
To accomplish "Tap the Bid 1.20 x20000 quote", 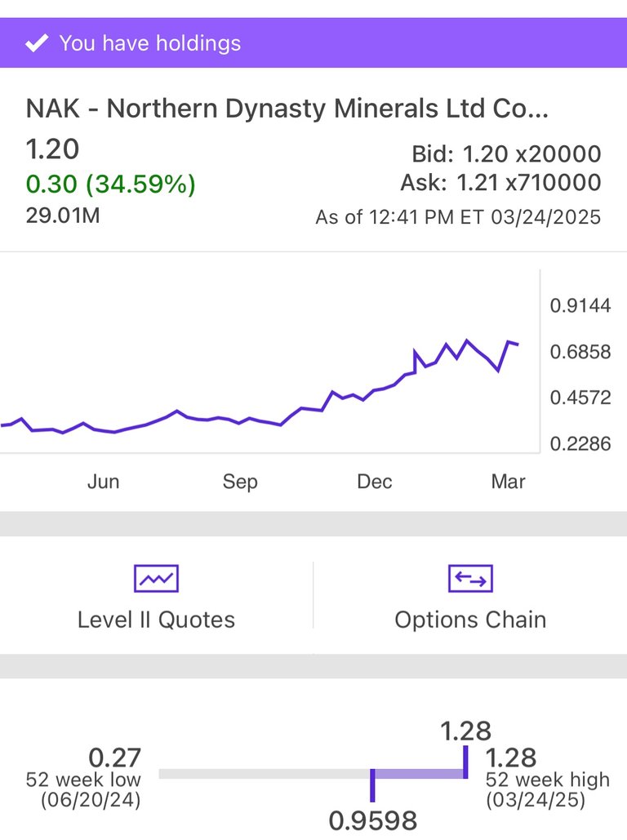I will [x=506, y=153].
